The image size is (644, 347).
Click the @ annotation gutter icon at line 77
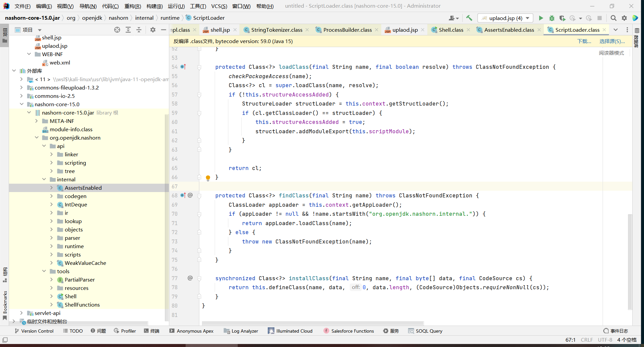click(190, 278)
